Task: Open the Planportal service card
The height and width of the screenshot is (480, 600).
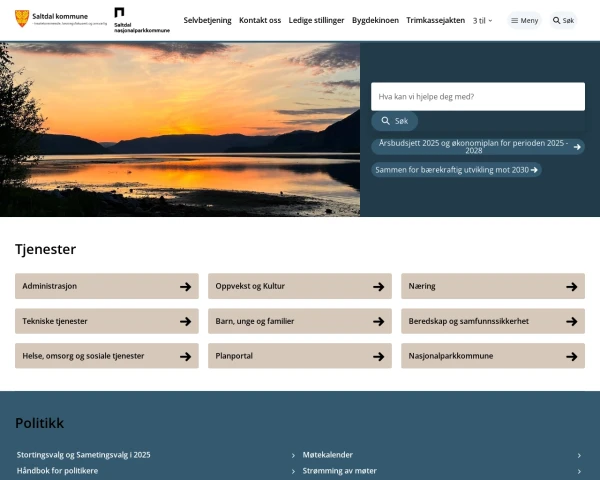Action: [x=300, y=356]
